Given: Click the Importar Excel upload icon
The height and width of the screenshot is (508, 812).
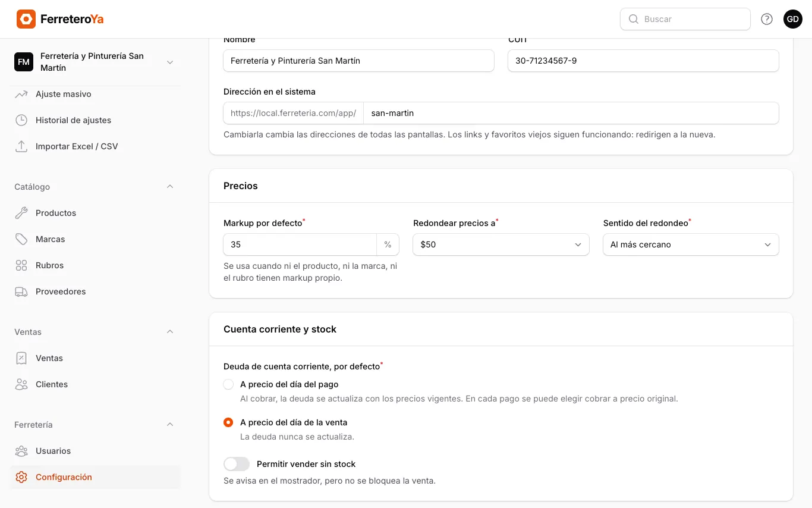Looking at the screenshot, I should [21, 146].
